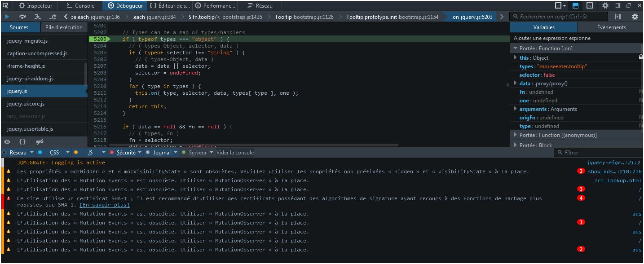This screenshot has height=264, width=644.
Task: Switch to the Inspecteur tab
Action: coord(35,5)
